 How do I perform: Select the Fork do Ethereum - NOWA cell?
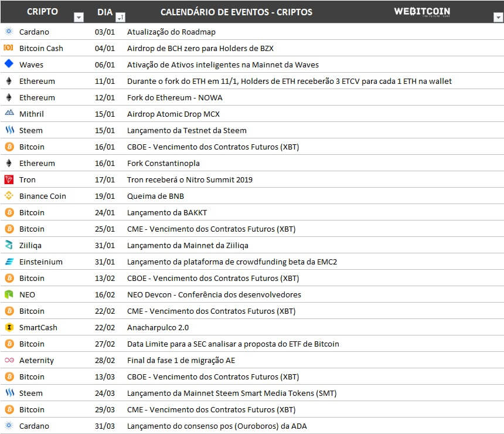tap(175, 97)
